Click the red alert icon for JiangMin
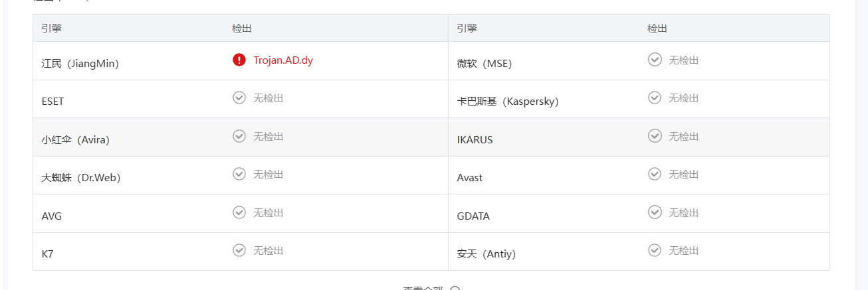Viewport: 868px width, 290px height. point(239,60)
